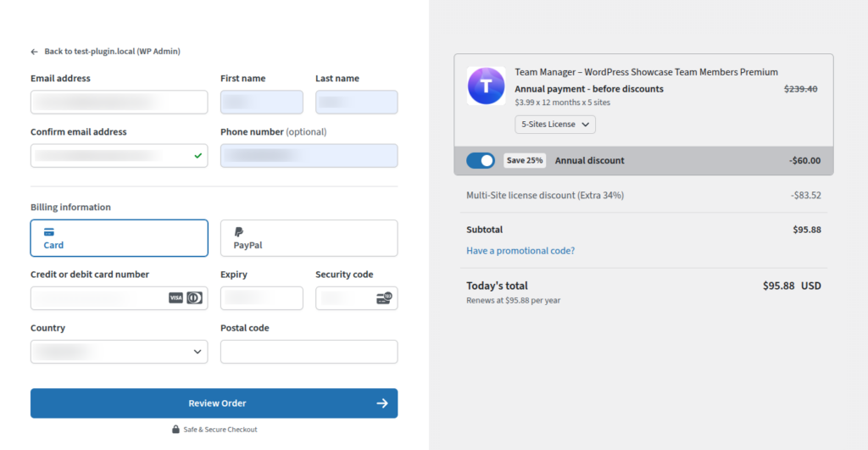868x450 pixels.
Task: Select PayPal payment method
Action: pos(309,238)
